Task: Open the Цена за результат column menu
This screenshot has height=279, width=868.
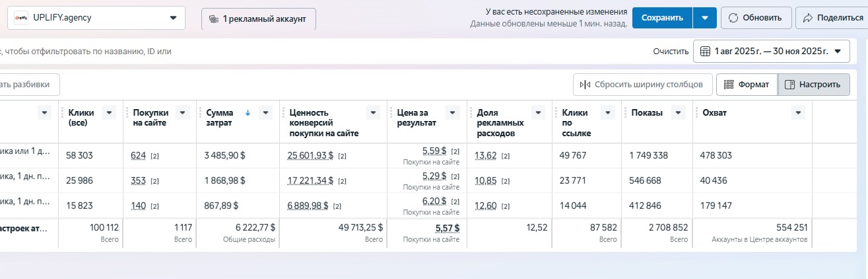Action: pos(453,112)
